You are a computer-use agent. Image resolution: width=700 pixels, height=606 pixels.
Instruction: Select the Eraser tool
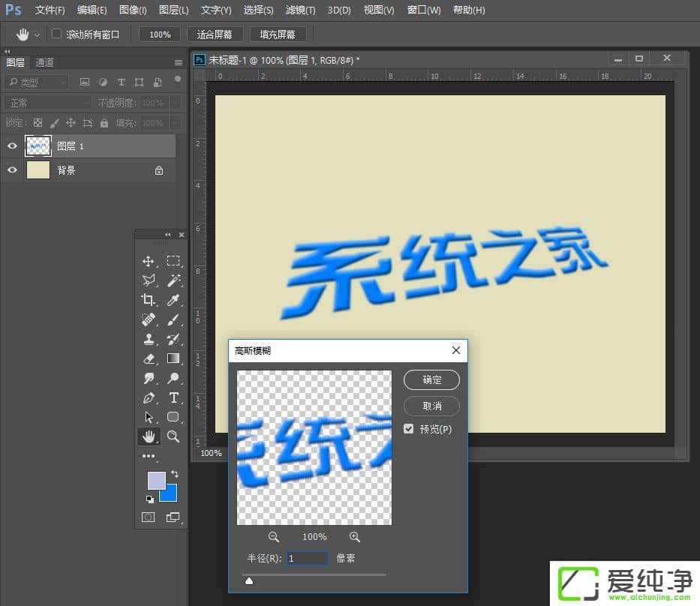pyautogui.click(x=149, y=358)
